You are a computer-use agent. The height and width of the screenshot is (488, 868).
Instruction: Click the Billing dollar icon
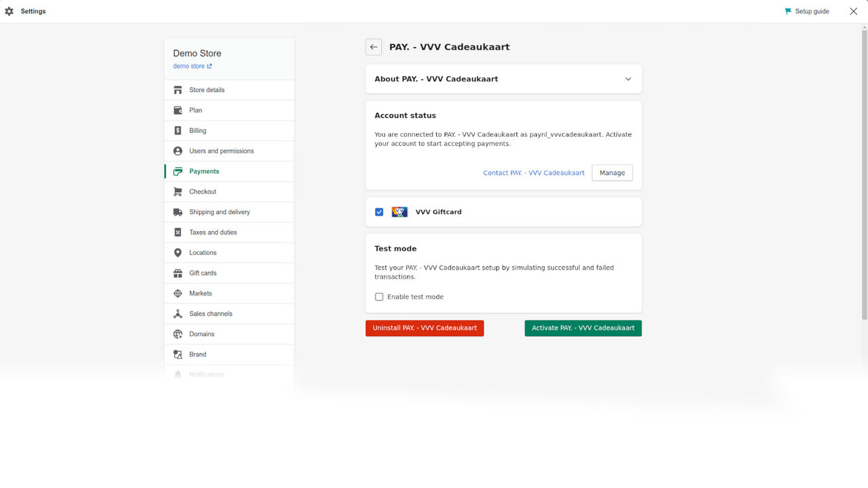tap(178, 131)
